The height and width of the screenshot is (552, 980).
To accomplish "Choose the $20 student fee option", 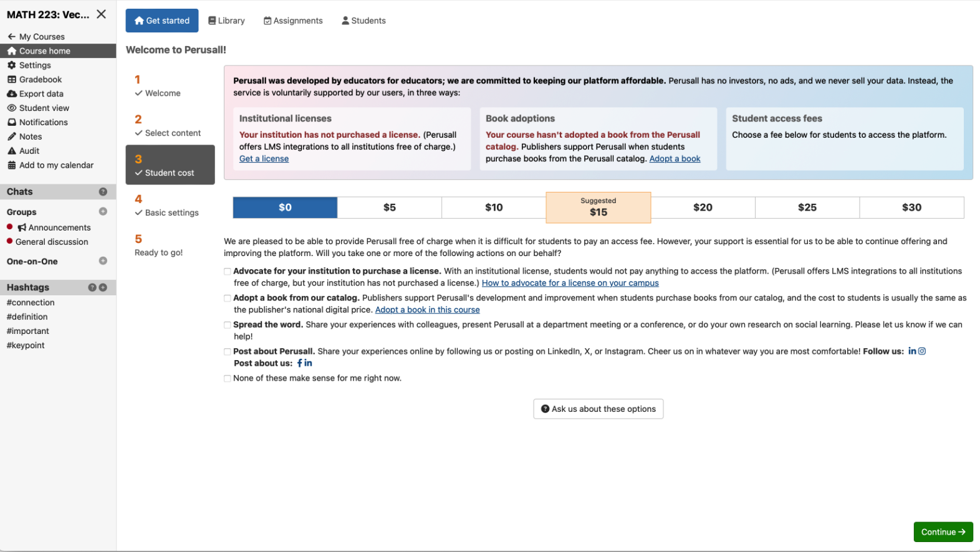I will [703, 207].
